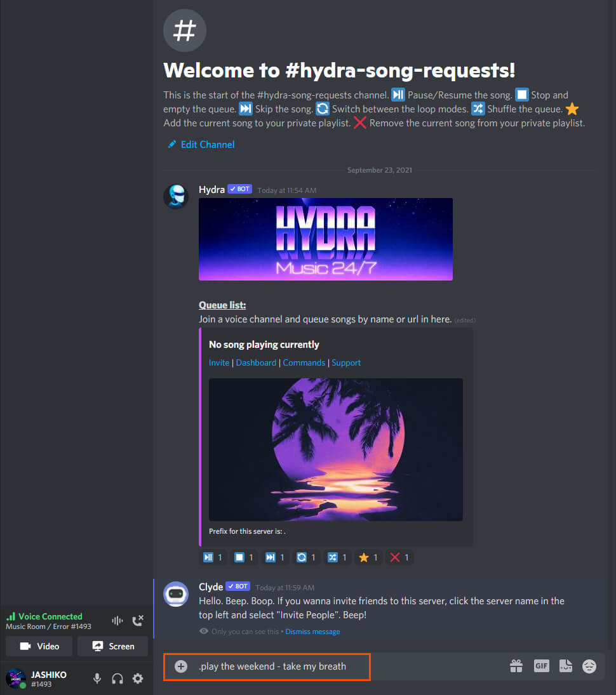The width and height of the screenshot is (616, 695).
Task: Click Dismiss message under Clyde's message
Action: click(x=312, y=632)
